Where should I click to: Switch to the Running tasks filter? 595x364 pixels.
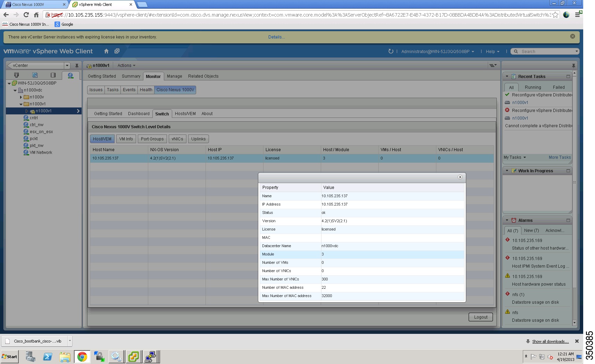pyautogui.click(x=533, y=87)
